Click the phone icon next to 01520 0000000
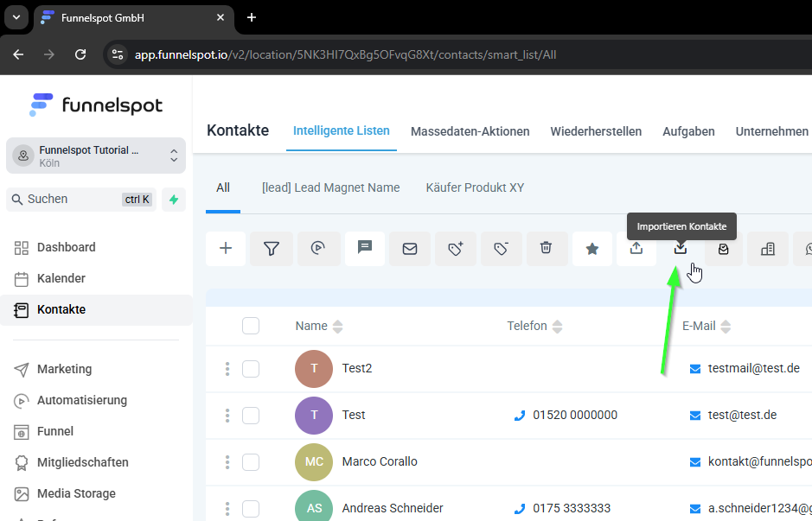This screenshot has width=812, height=521. coord(520,416)
